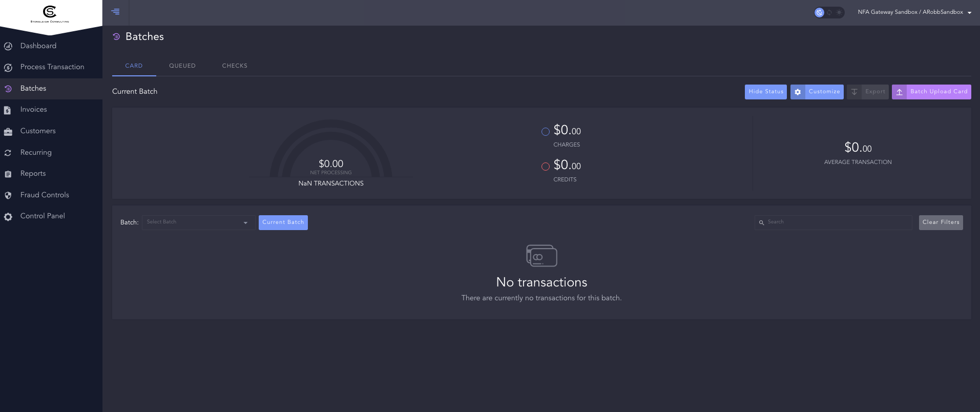This screenshot has width=980, height=412.
Task: Open Process Transaction from the sidebar
Action: (51, 67)
